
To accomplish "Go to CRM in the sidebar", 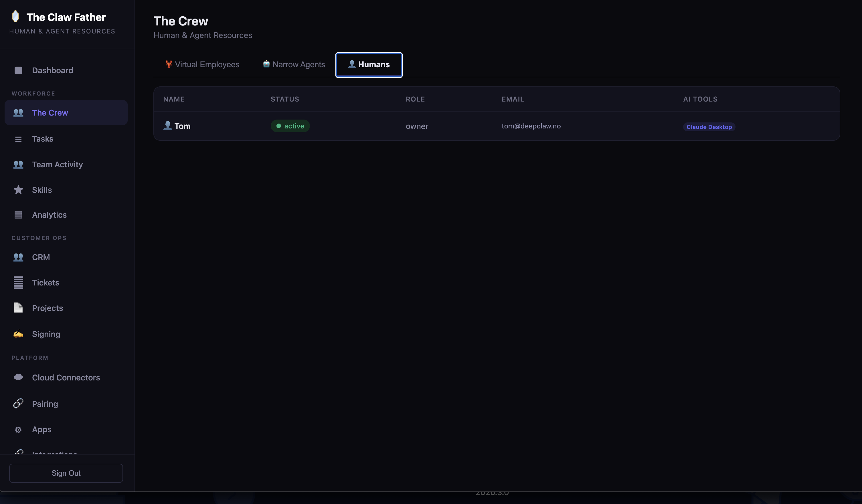I will coord(41,257).
